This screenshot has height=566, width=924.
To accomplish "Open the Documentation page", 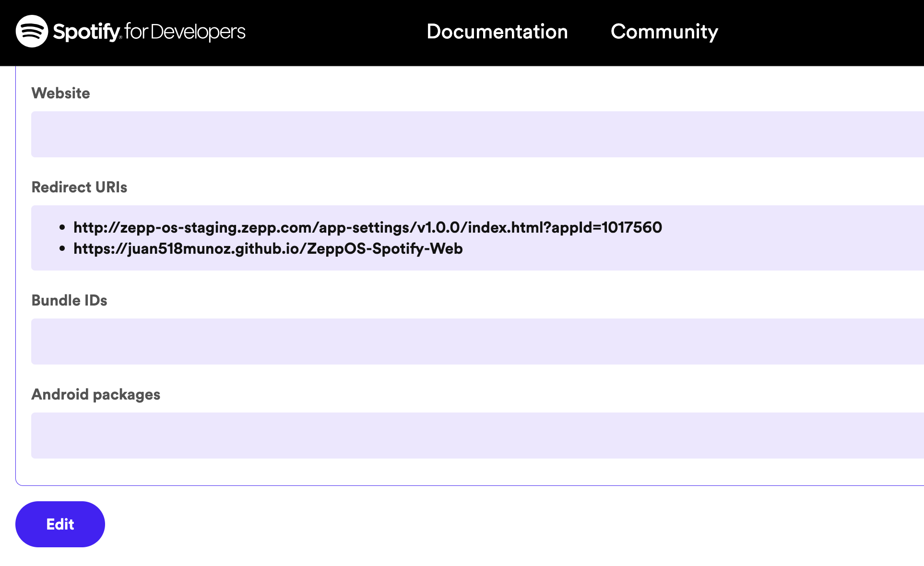I will (x=498, y=32).
